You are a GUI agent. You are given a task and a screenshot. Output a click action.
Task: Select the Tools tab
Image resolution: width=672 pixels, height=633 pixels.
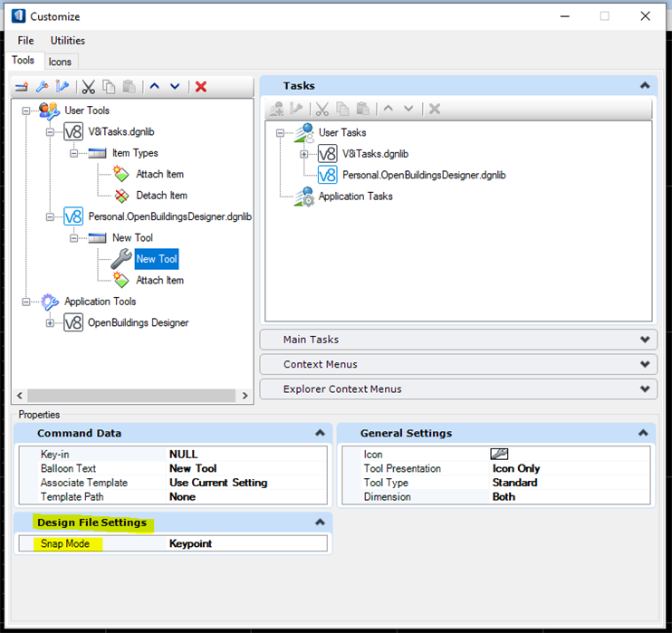coord(24,60)
